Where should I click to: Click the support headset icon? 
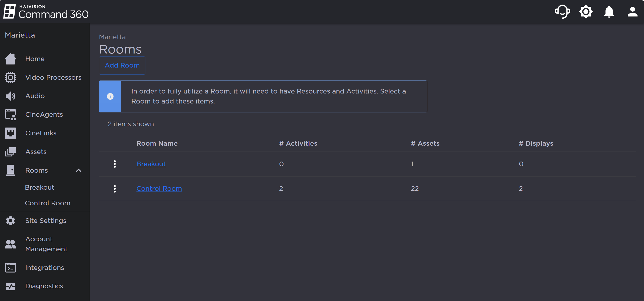click(562, 12)
